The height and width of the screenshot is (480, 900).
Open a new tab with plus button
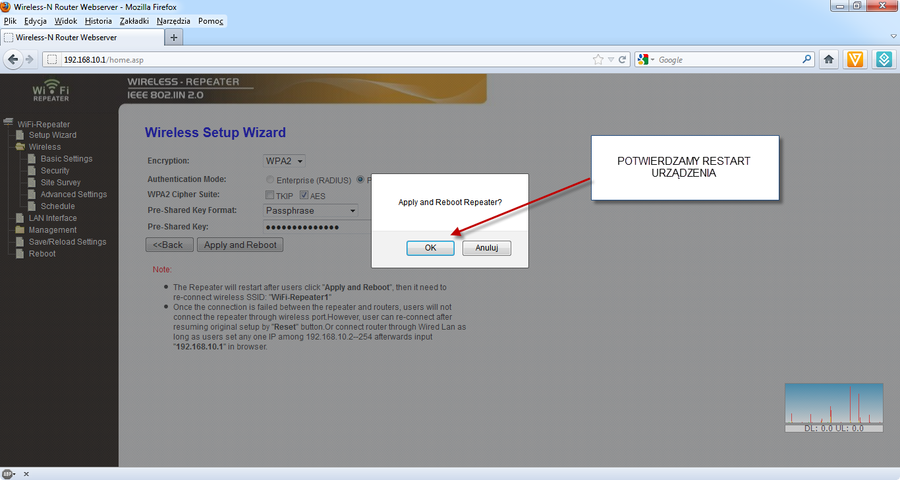[x=175, y=38]
